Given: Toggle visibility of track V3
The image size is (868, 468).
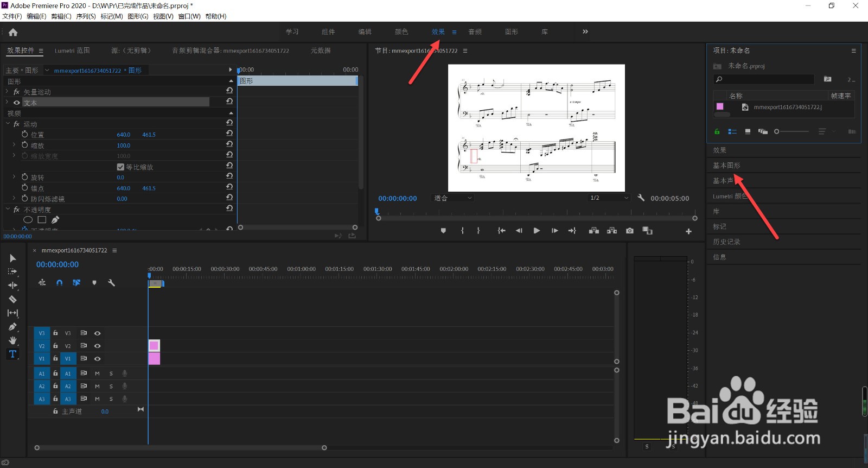Looking at the screenshot, I should point(98,333).
